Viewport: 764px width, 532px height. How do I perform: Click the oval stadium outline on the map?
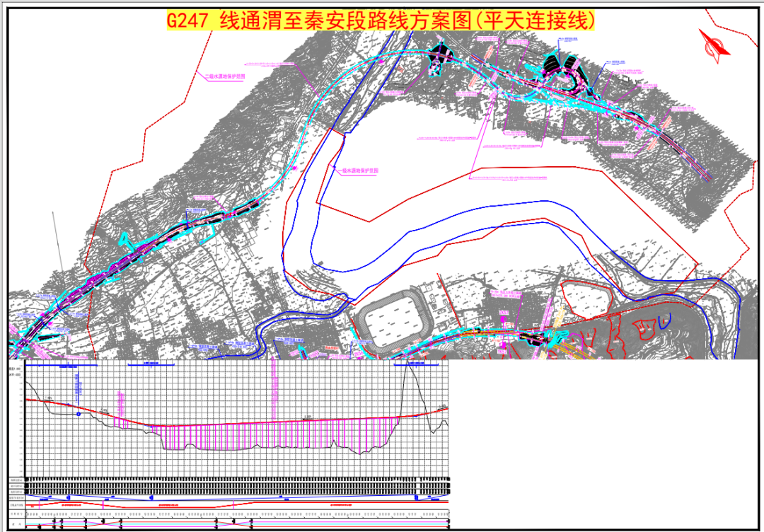[x=393, y=319]
